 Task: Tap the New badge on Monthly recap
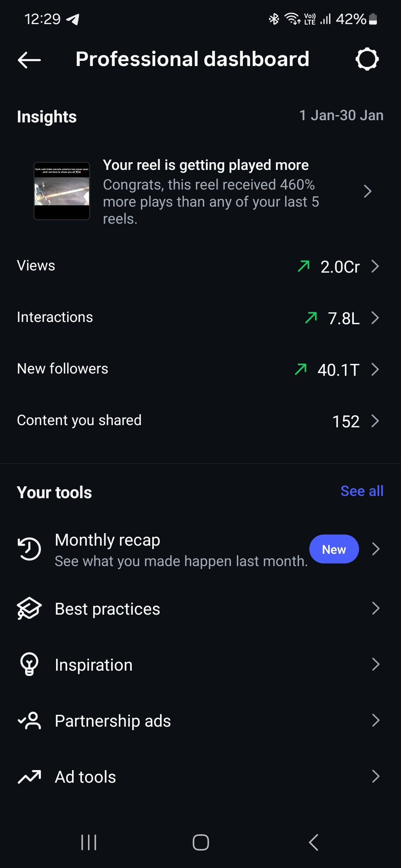[334, 549]
